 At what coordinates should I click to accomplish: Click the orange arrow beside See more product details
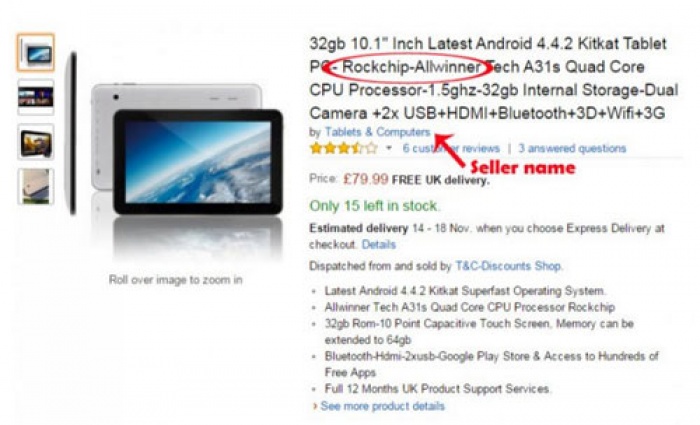pyautogui.click(x=315, y=406)
